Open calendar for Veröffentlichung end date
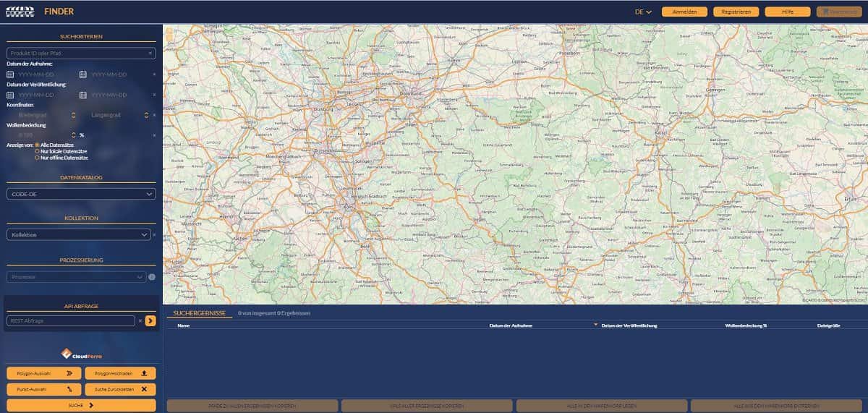 pos(83,95)
